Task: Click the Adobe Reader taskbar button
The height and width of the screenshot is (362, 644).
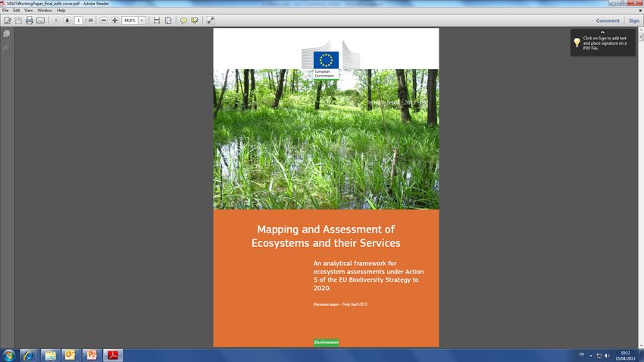Action: point(113,355)
